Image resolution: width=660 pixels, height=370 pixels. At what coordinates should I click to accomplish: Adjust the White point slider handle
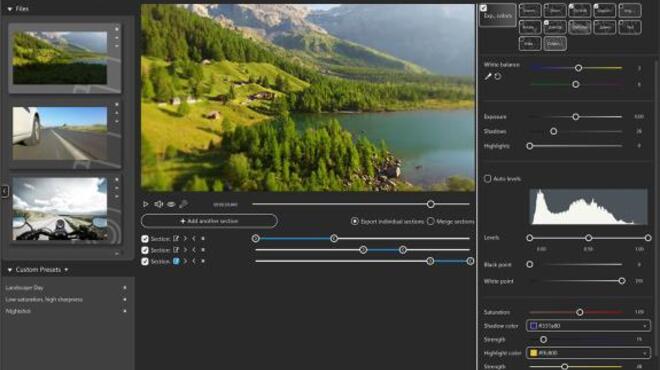pyautogui.click(x=622, y=281)
